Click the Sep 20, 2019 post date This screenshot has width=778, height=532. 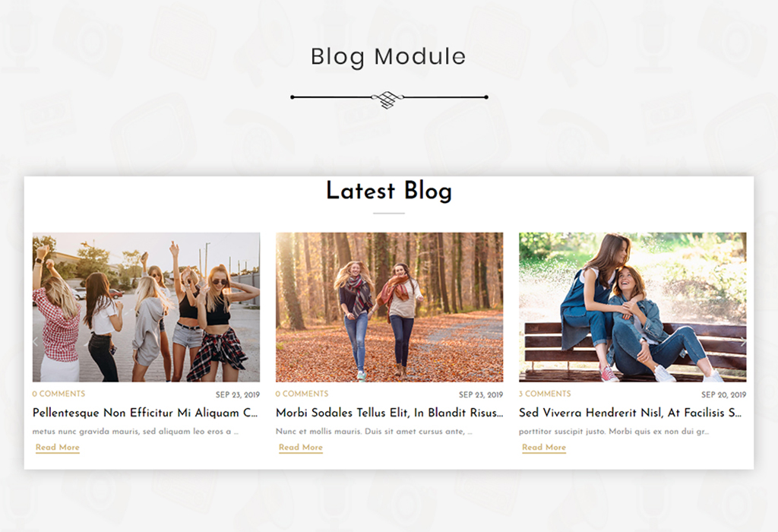[723, 394]
